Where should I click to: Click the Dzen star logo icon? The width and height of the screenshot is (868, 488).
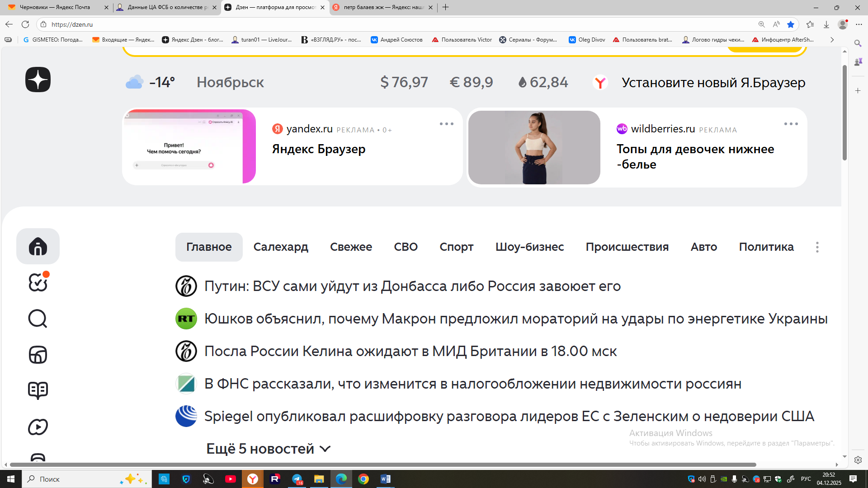point(38,80)
